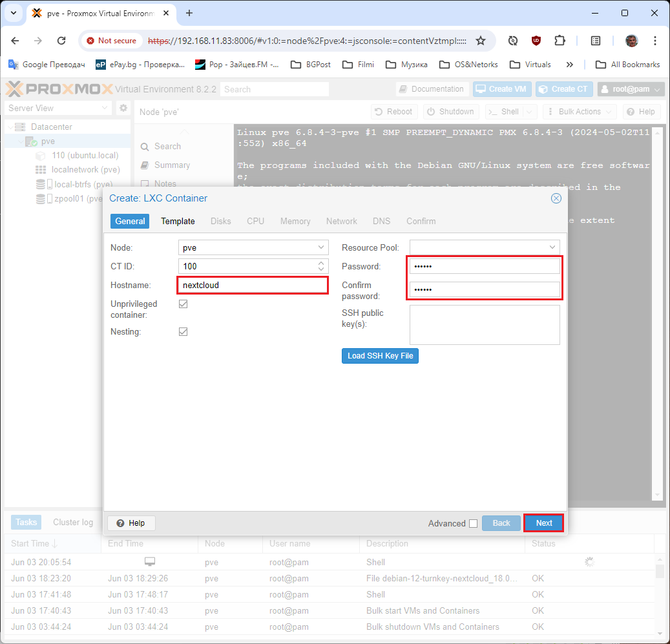
Task: Click the Create VM button
Action: click(x=501, y=89)
